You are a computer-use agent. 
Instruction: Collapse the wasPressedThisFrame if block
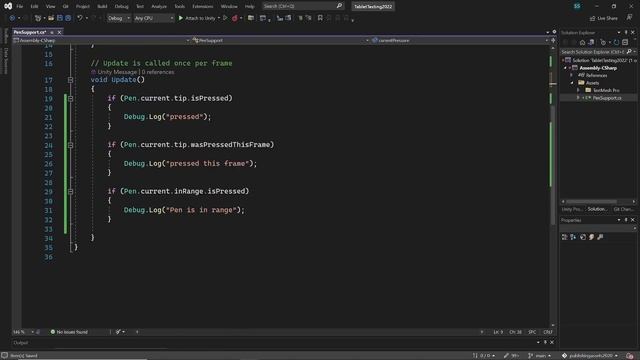(x=71, y=145)
